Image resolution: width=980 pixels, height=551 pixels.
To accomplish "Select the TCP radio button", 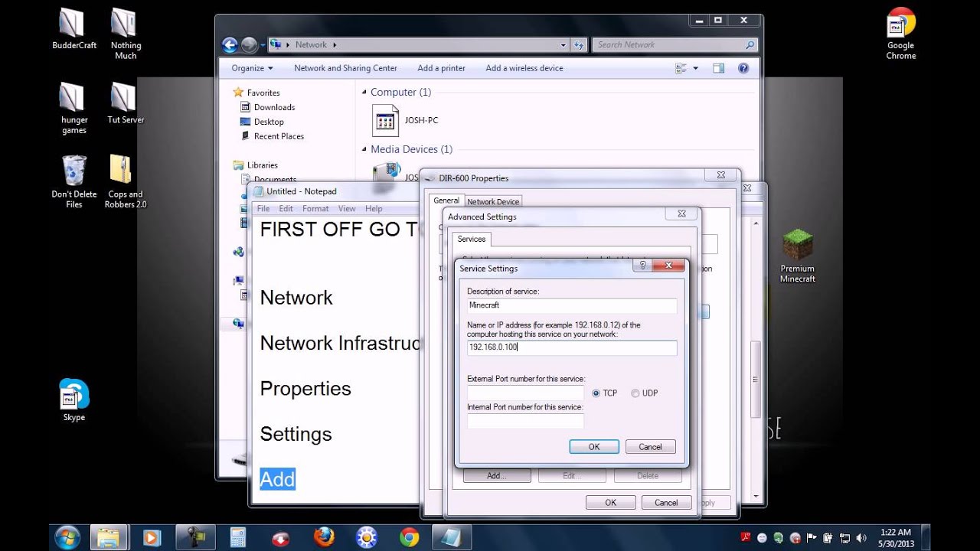I will click(596, 393).
